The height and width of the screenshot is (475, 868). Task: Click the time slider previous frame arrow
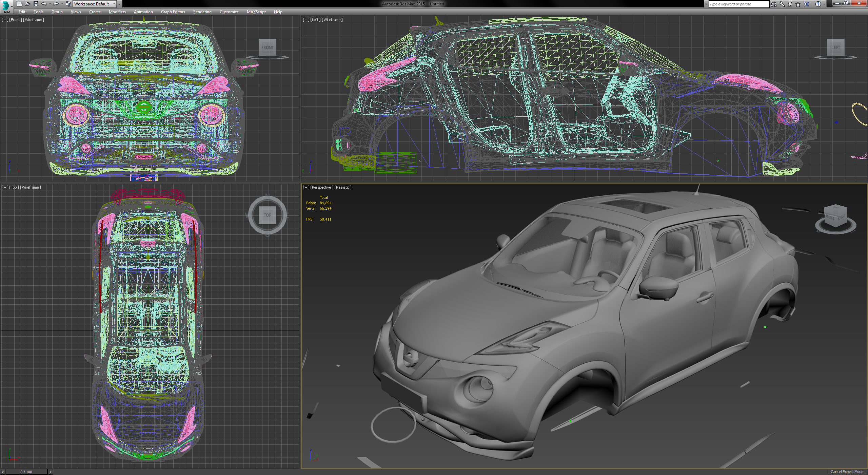[x=3, y=472]
